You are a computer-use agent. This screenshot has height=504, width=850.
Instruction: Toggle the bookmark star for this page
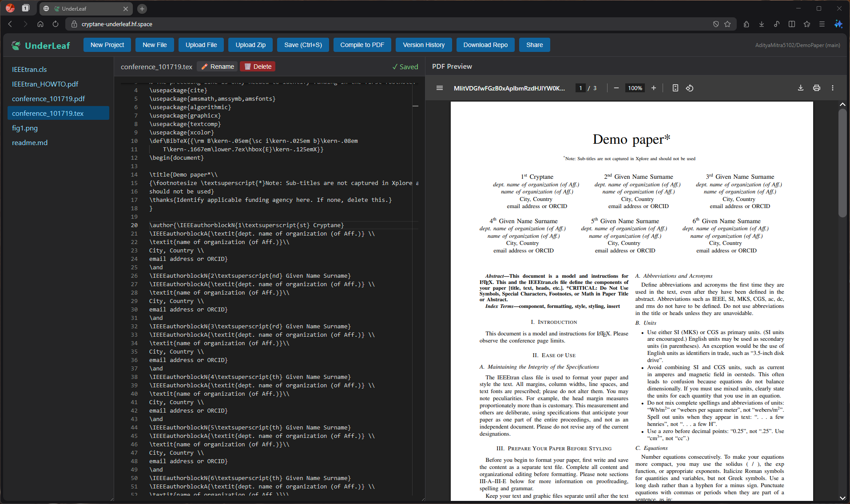coord(727,24)
